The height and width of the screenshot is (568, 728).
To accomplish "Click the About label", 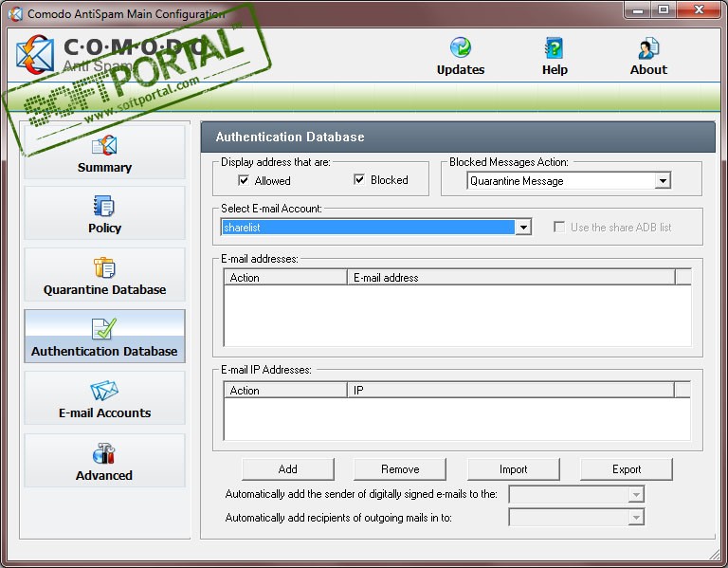I will pos(648,69).
